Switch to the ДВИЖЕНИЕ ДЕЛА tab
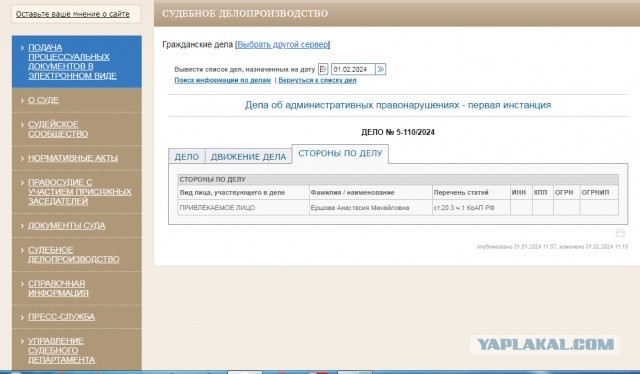Image resolution: width=640 pixels, height=374 pixels. point(248,157)
